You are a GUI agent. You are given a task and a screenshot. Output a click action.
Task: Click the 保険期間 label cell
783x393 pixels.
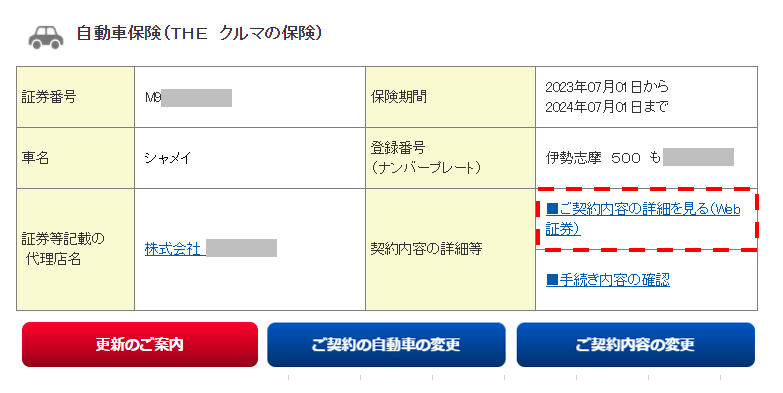tap(450, 97)
